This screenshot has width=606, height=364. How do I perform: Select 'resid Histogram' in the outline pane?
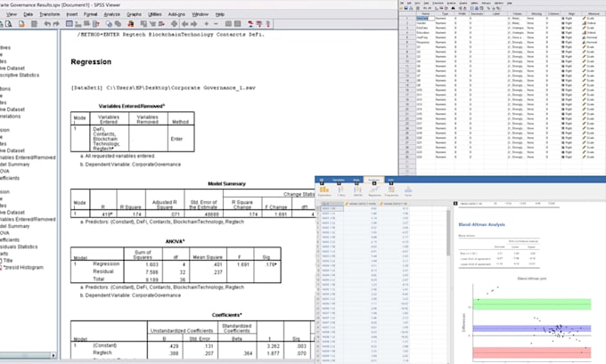coord(23,267)
